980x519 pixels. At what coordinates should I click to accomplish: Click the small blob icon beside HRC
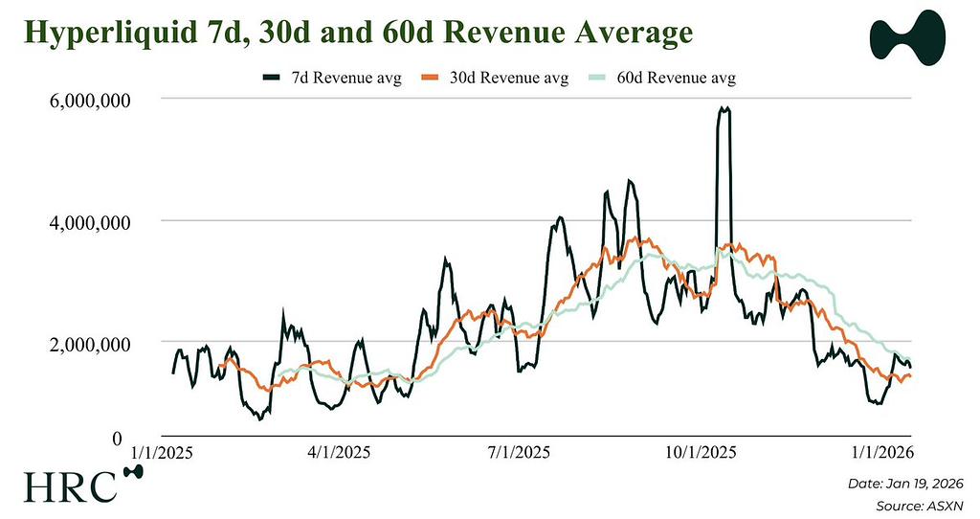tap(134, 471)
